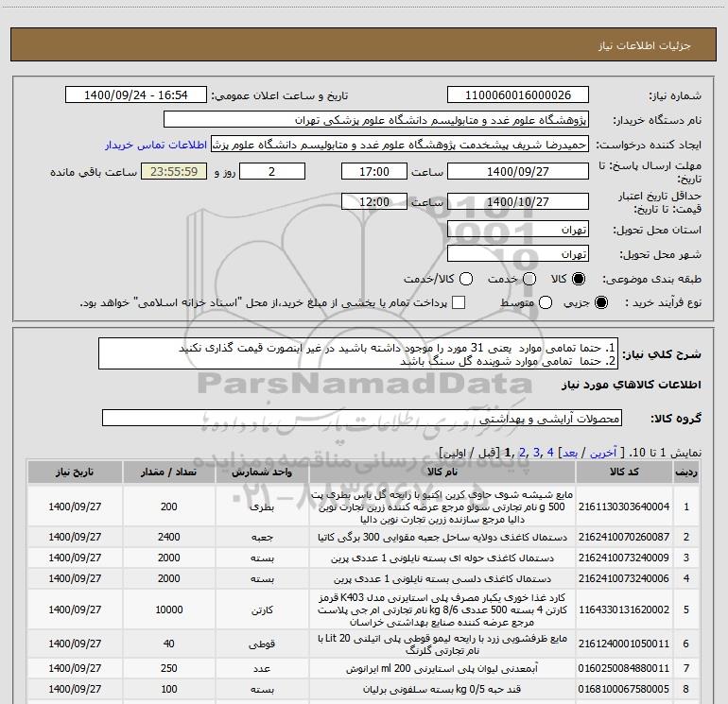This screenshot has width=728, height=704.
Task: Click quantity 250 in row 7
Action: click(x=168, y=669)
